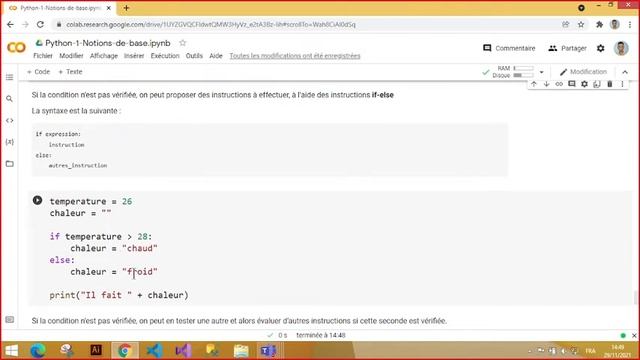This screenshot has height=360, width=640.
Task: Open the Files folder sidebar icon
Action: tap(9, 164)
